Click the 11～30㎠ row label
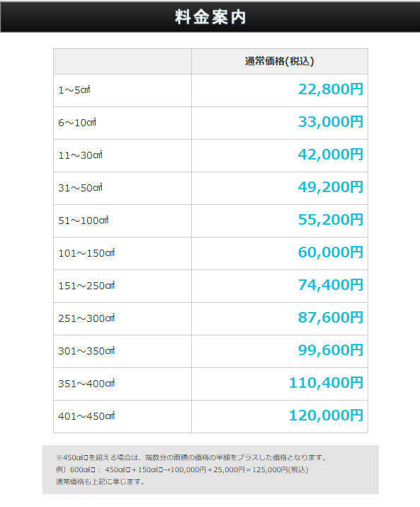Viewport: 420px width, 507px height. (81, 155)
